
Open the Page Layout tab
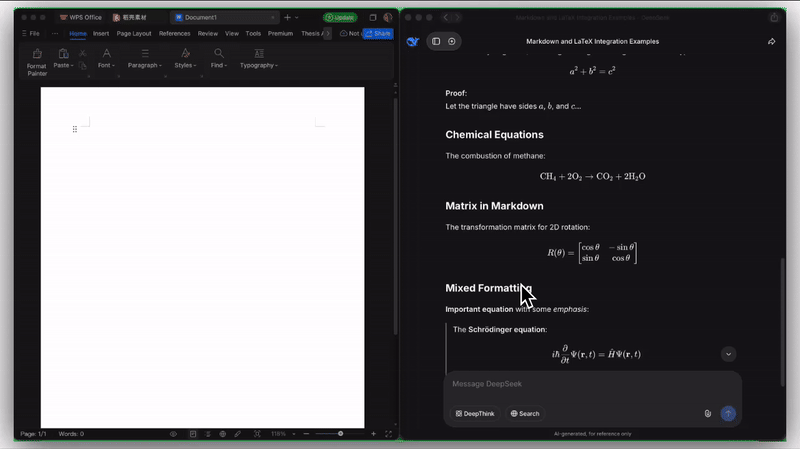click(134, 33)
